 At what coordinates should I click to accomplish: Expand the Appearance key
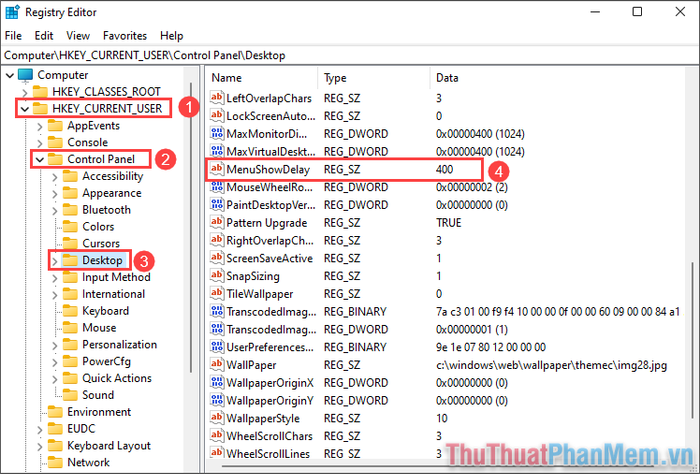click(x=55, y=194)
